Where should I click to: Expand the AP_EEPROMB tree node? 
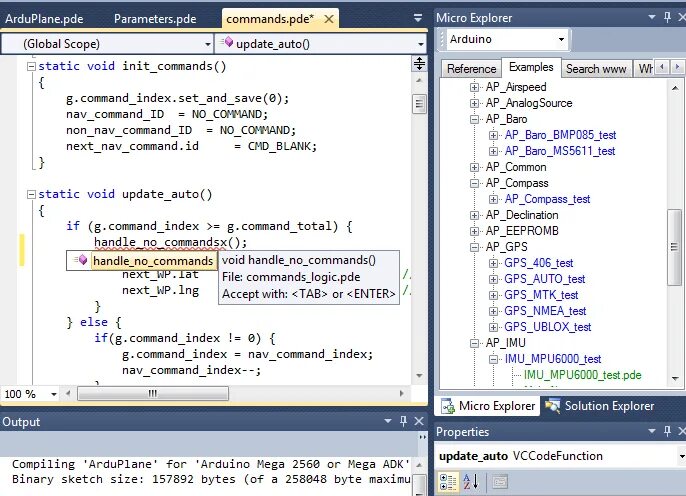(x=474, y=231)
